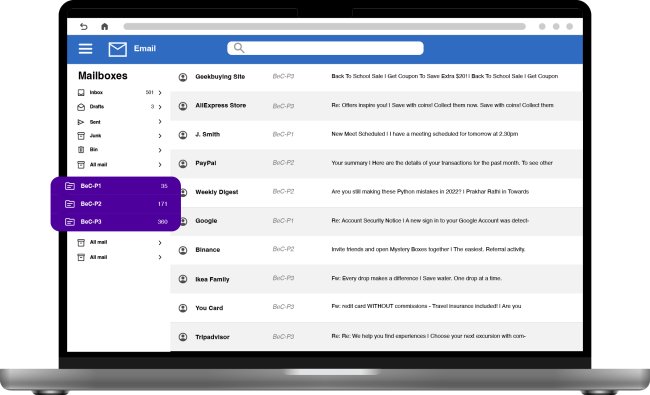Viewport: 650px width, 395px height.
Task: Click the browser address bar
Action: tap(325, 27)
